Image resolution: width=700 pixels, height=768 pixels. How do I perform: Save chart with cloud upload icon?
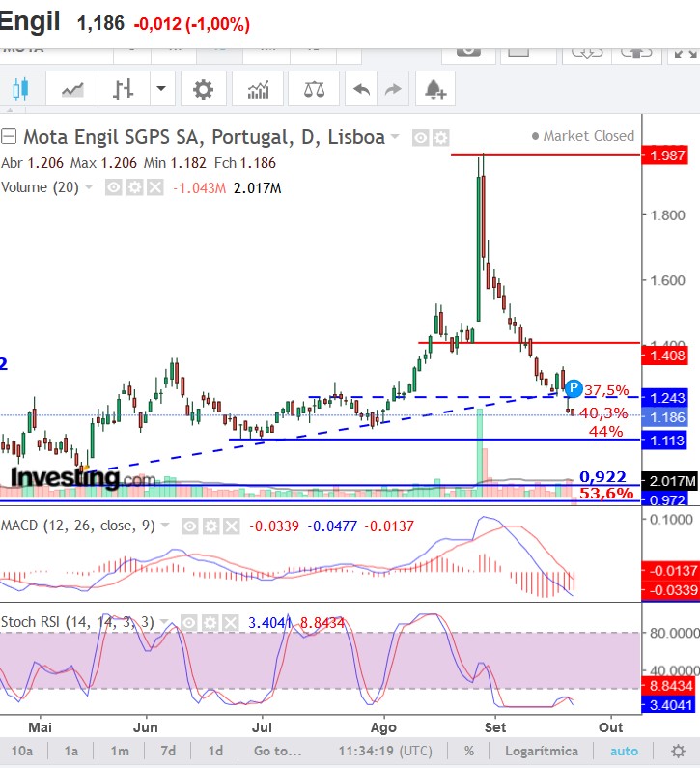[x=636, y=53]
